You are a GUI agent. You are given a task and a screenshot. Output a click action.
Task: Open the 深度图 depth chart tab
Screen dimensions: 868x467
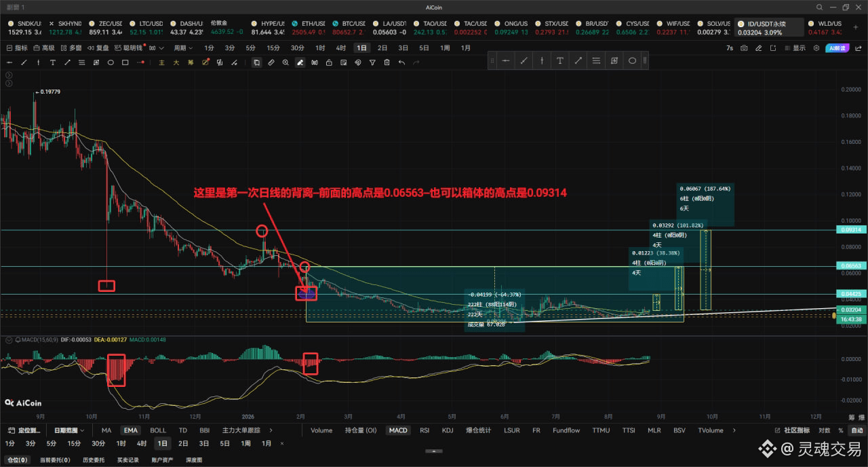click(195, 460)
